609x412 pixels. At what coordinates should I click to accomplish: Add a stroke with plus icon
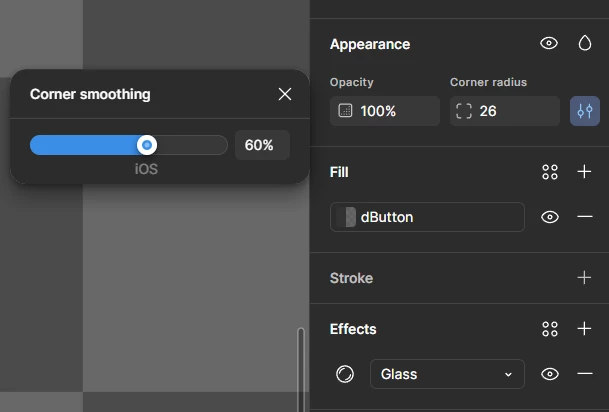pos(584,278)
